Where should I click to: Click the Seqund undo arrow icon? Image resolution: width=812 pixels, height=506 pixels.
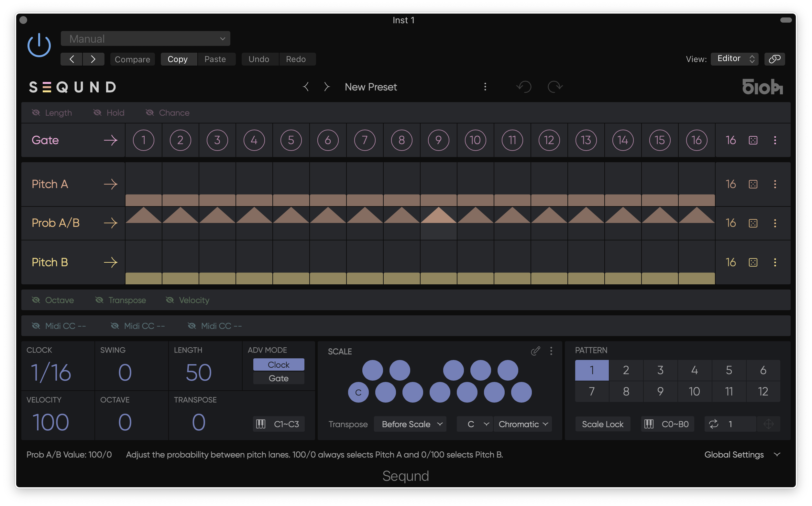coord(524,87)
